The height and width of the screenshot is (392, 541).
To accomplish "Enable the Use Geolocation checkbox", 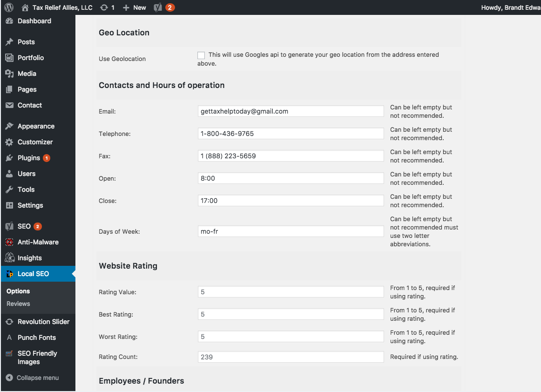I will (x=201, y=55).
